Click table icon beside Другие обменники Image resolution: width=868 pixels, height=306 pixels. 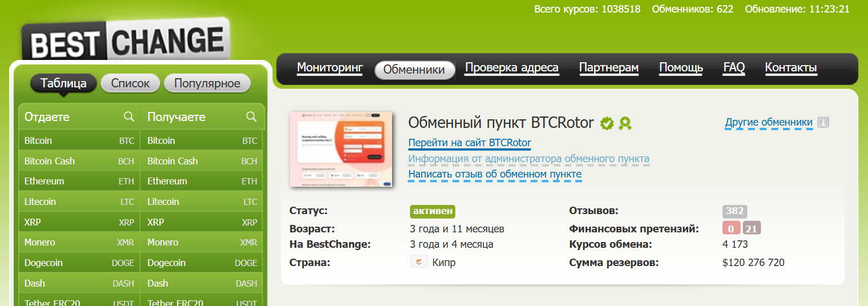click(x=823, y=122)
